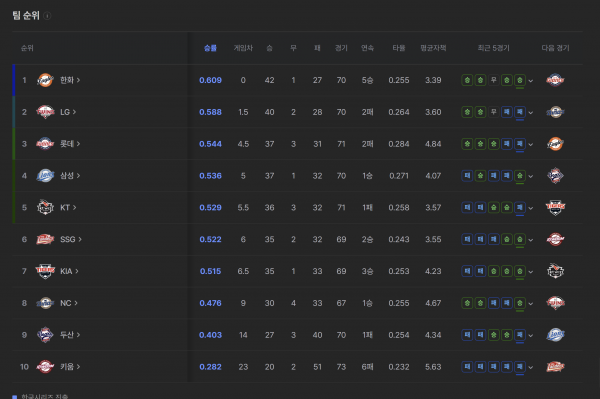Open the 롯데 team page link
The width and height of the screenshot is (600, 399).
pos(70,144)
